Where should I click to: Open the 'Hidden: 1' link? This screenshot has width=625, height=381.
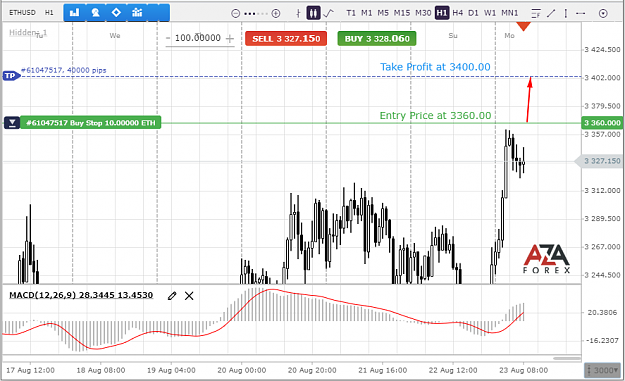[x=28, y=33]
